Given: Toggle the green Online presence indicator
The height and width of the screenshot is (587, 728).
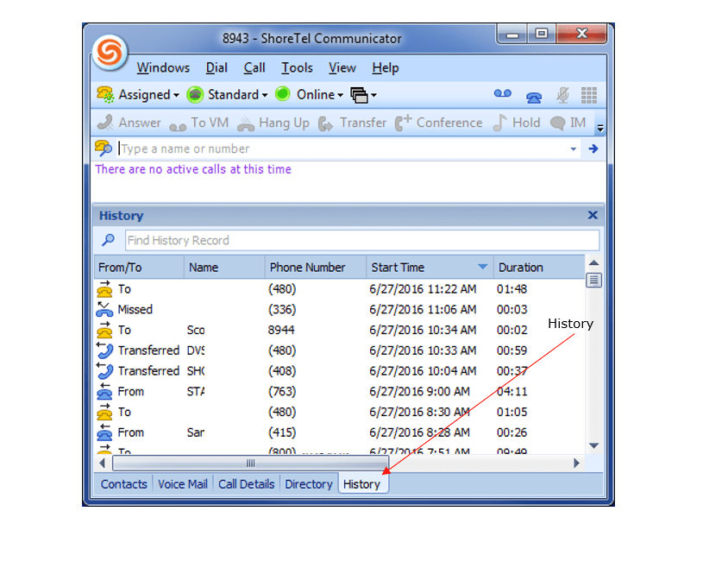Looking at the screenshot, I should point(282,95).
